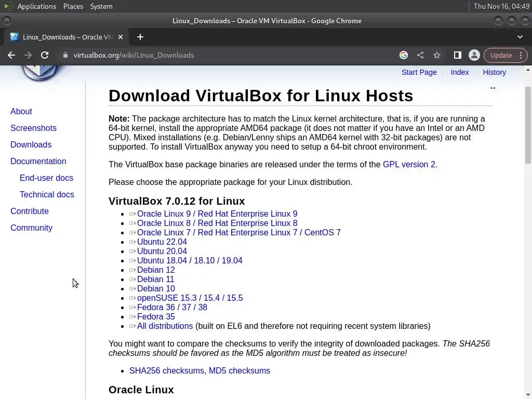Open the SHA256 checksums link
This screenshot has height=399, width=532.
[x=166, y=371]
